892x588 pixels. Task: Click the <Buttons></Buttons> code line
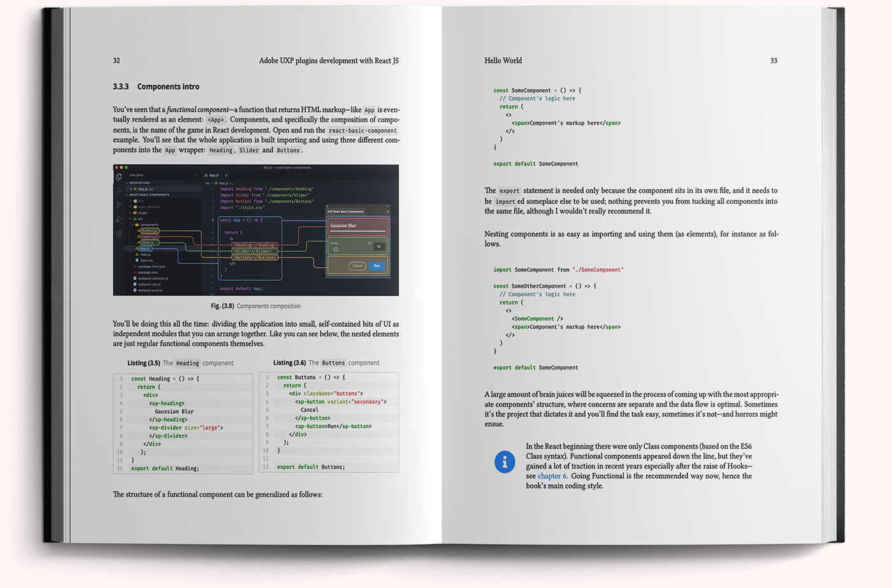(x=254, y=257)
